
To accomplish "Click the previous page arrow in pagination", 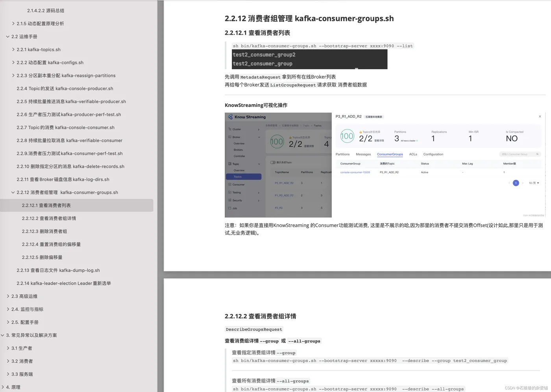I will click(x=509, y=183).
